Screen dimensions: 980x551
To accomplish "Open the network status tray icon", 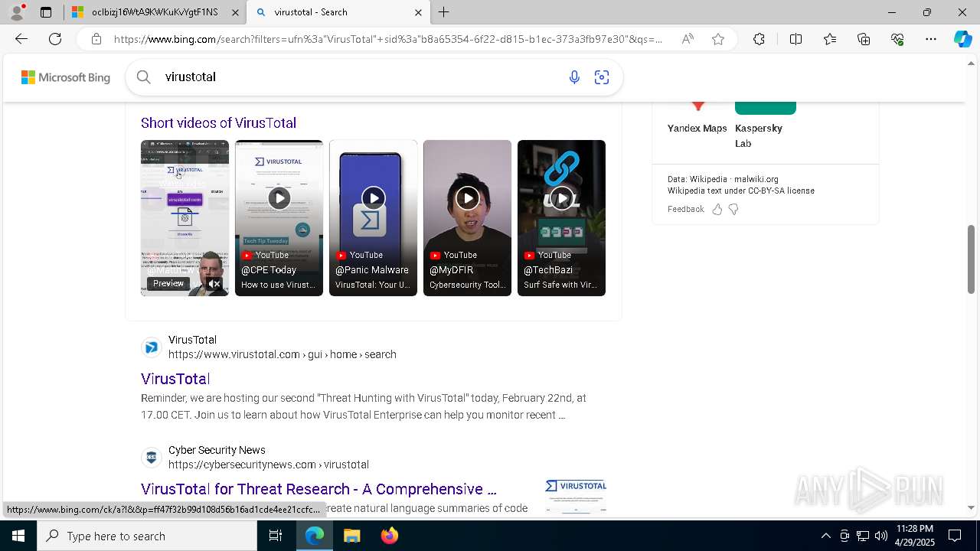I will [x=863, y=536].
